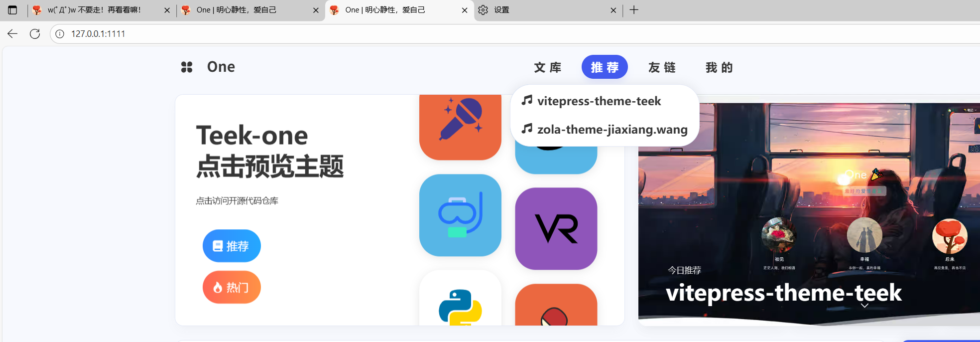Open the tab actions menu icon
The height and width of the screenshot is (342, 980).
point(12,10)
